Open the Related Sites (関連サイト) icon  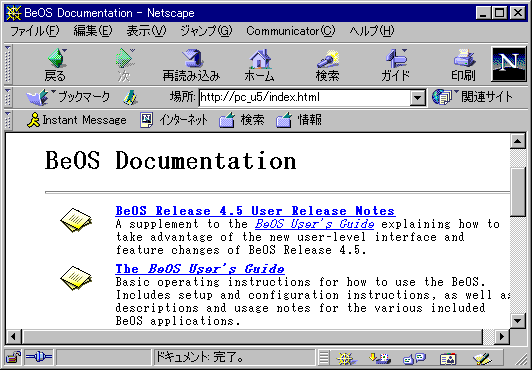pos(442,97)
